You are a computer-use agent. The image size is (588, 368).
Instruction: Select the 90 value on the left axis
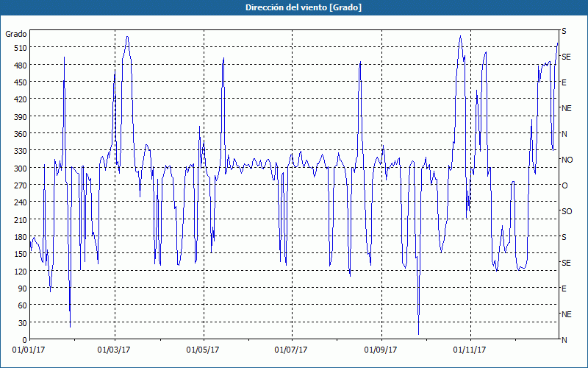pos(22,289)
